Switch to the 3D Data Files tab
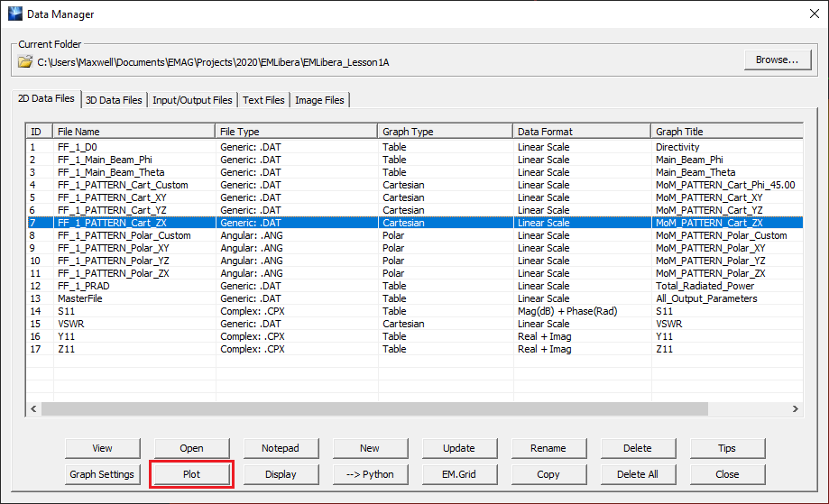 [x=115, y=100]
